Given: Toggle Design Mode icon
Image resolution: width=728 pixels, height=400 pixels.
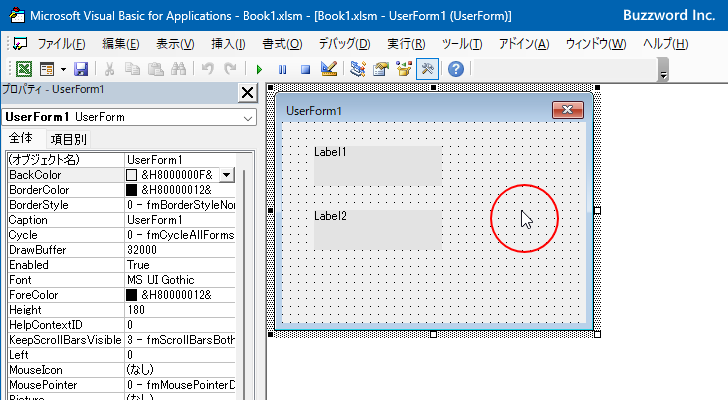Looking at the screenshot, I should coord(329,69).
